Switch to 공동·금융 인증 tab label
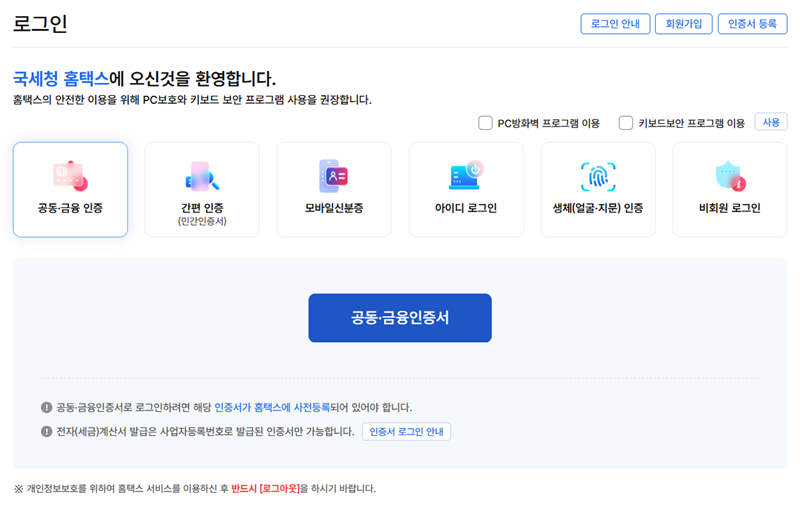This screenshot has height=518, width=800. 70,208
